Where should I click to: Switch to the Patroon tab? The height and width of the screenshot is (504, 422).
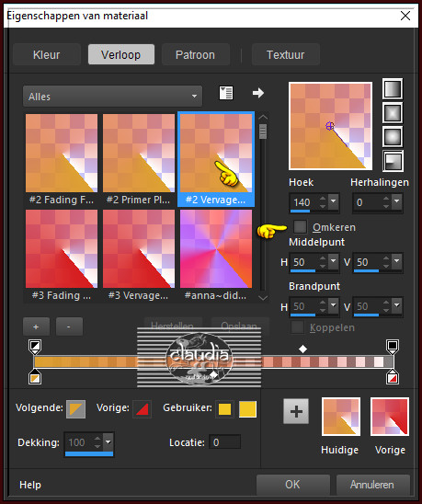196,54
